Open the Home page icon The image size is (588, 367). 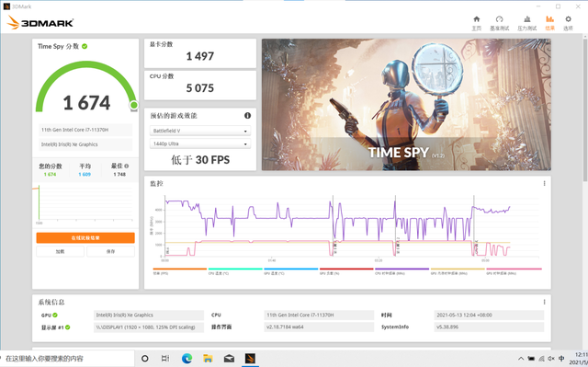pos(476,22)
